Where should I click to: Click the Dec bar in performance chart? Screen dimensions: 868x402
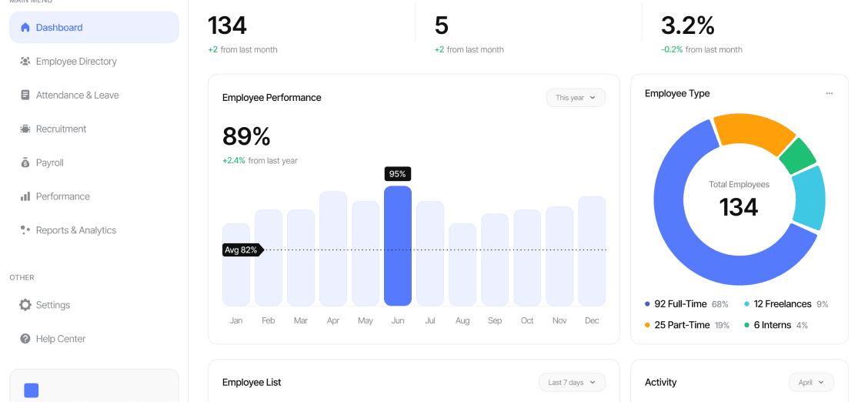pos(592,251)
